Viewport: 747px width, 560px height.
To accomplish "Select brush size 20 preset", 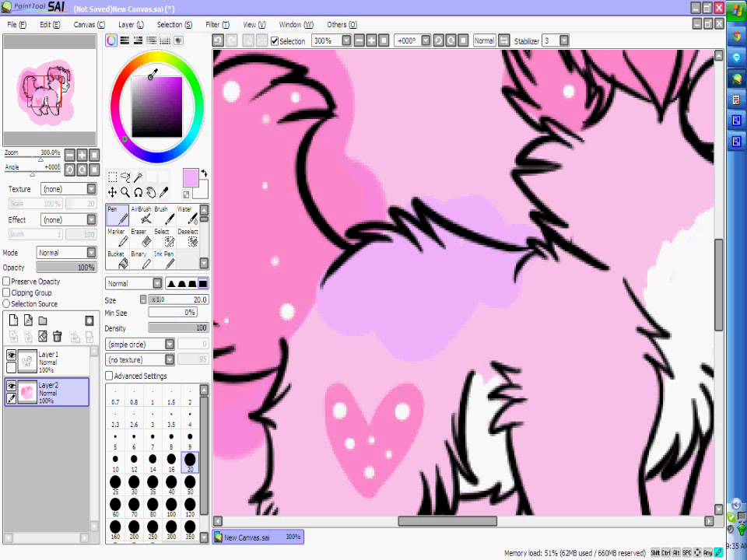I will pos(190,462).
